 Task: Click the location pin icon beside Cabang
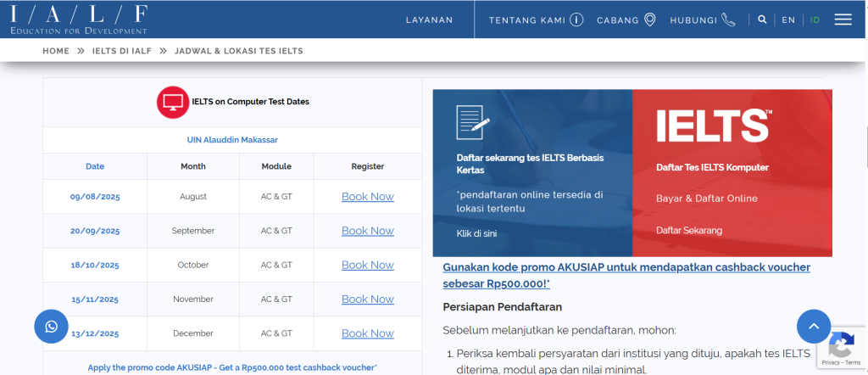[x=650, y=20]
